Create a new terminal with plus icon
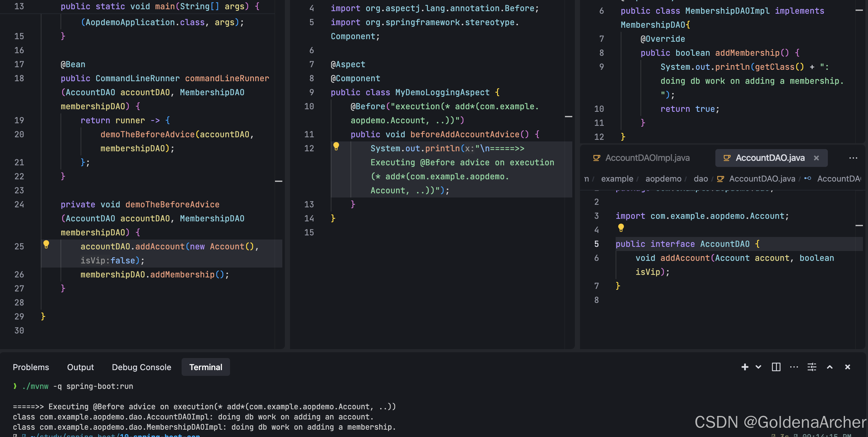The width and height of the screenshot is (868, 437). tap(745, 367)
